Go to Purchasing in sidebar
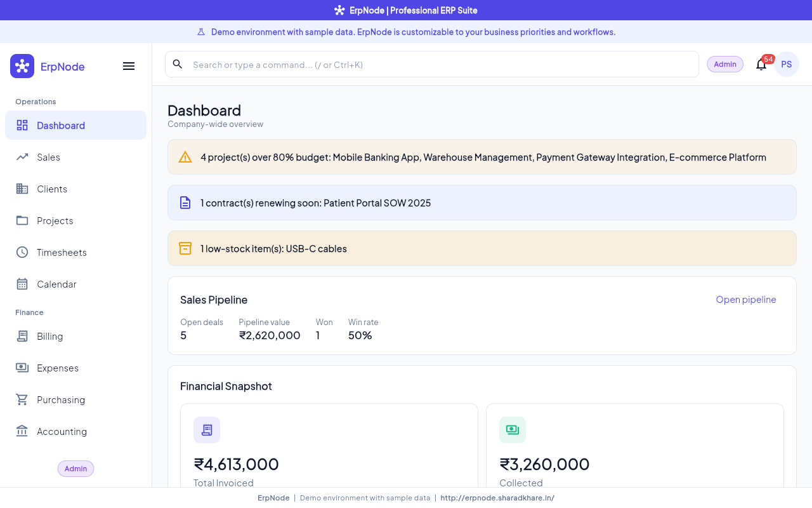The width and height of the screenshot is (812, 508). tap(75, 399)
